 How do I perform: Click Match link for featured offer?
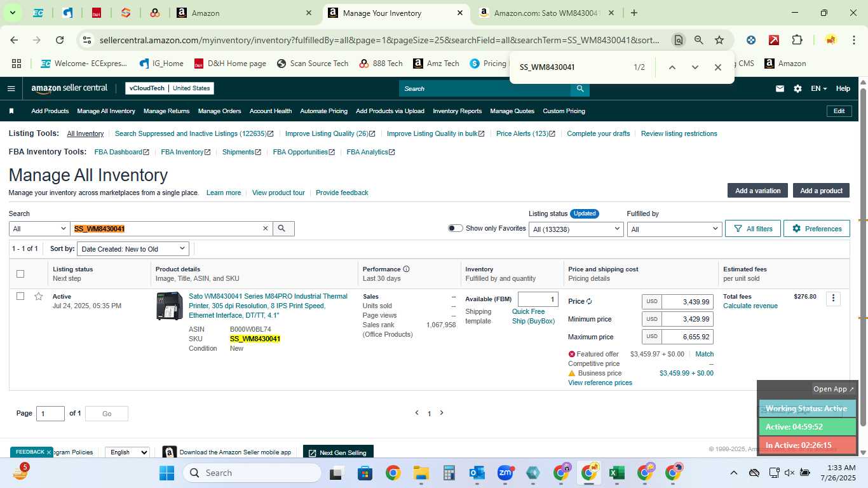[x=704, y=354]
